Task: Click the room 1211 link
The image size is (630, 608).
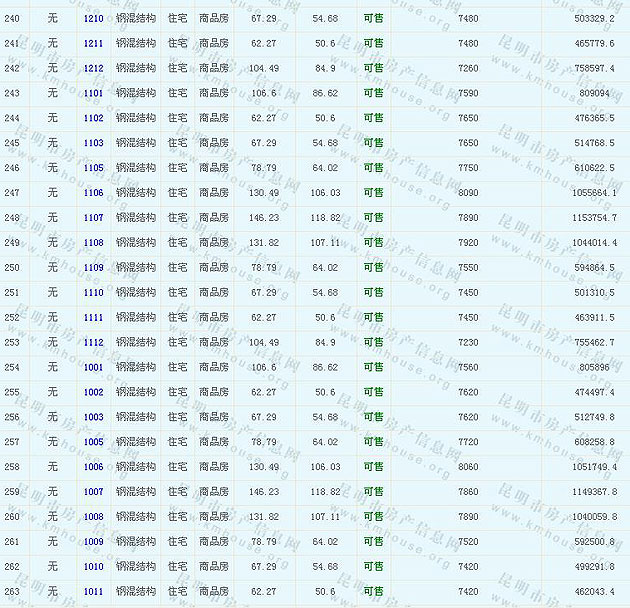Action: pos(93,44)
